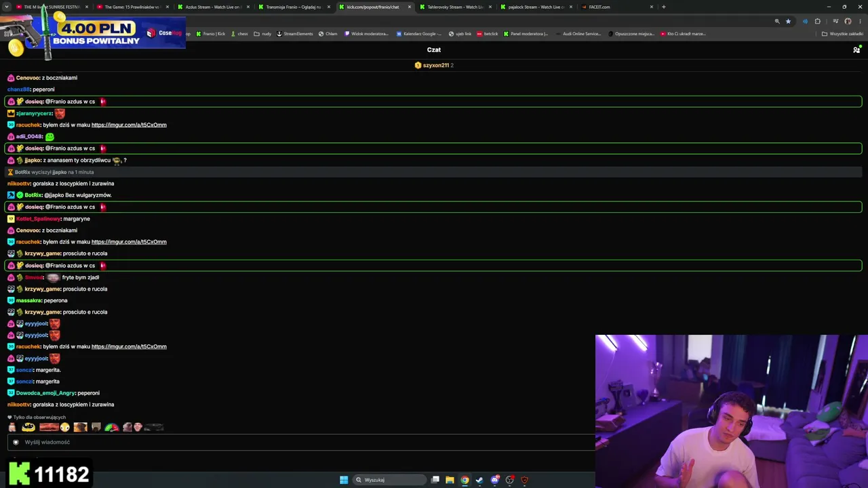Open Steam from the taskbar

[x=479, y=480]
